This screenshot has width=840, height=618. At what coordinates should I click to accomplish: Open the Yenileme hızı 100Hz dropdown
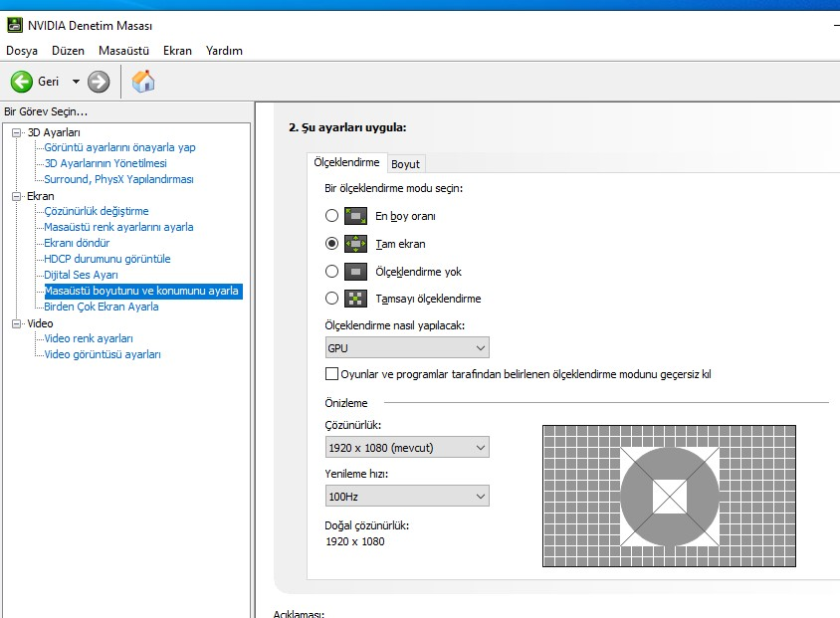407,496
